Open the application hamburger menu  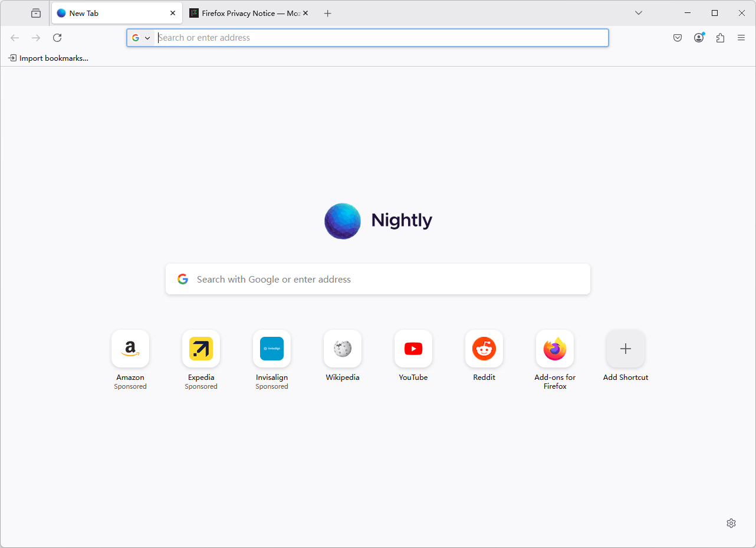[741, 38]
